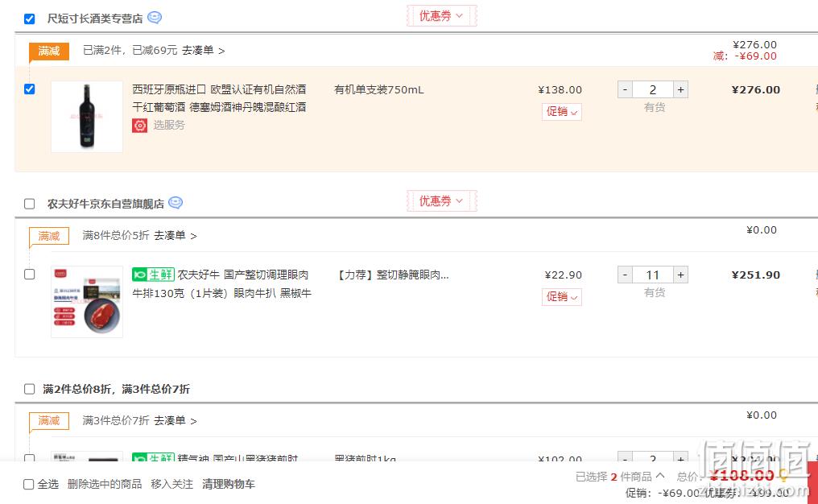The width and height of the screenshot is (818, 504).
Task: Open the beef steak product thumbnail
Action: (87, 302)
